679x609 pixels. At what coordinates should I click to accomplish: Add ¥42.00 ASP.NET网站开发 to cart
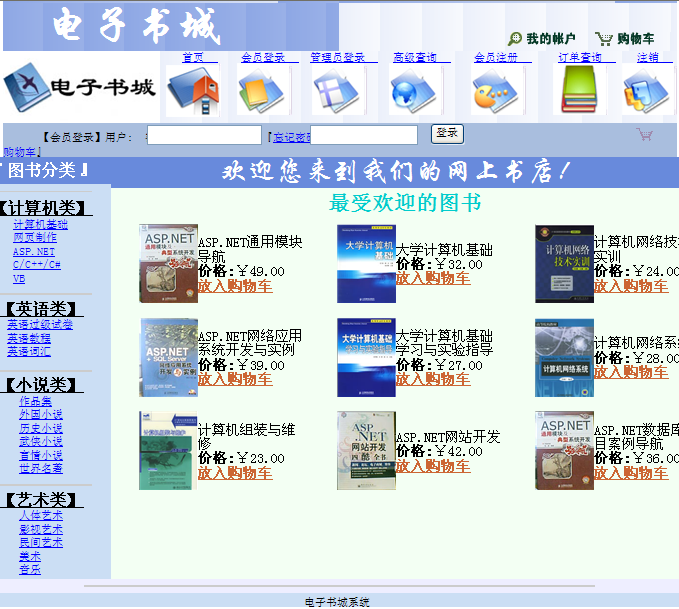pyautogui.click(x=433, y=466)
